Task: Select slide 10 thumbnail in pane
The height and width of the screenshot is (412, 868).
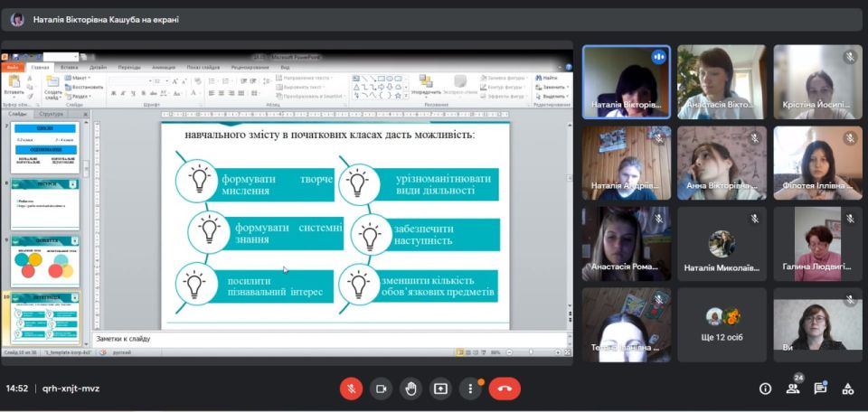Action: click(x=45, y=318)
